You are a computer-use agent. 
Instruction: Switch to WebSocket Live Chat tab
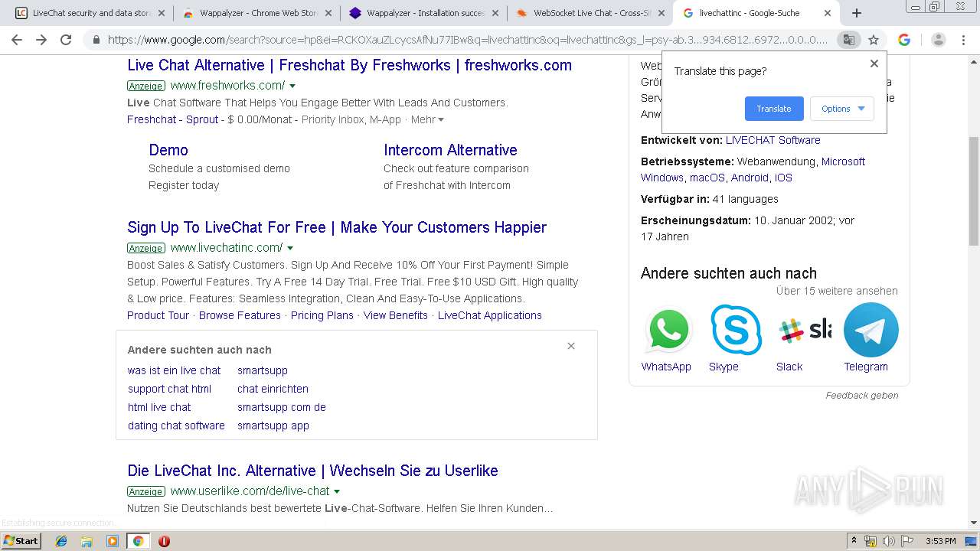click(590, 13)
